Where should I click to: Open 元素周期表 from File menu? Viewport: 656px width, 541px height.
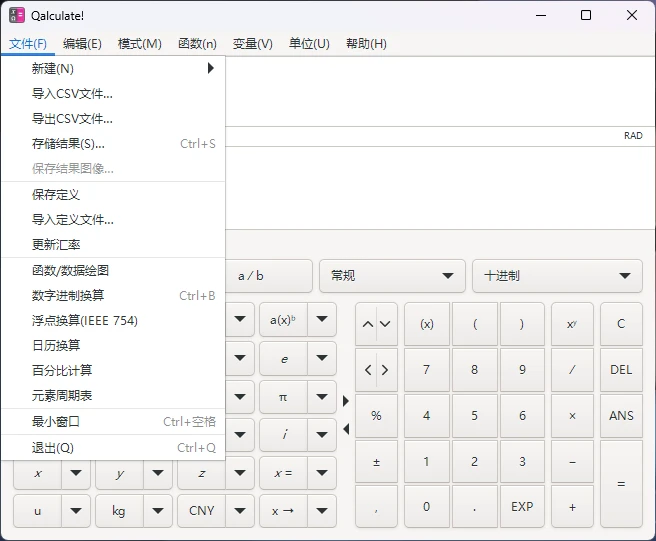point(113,395)
